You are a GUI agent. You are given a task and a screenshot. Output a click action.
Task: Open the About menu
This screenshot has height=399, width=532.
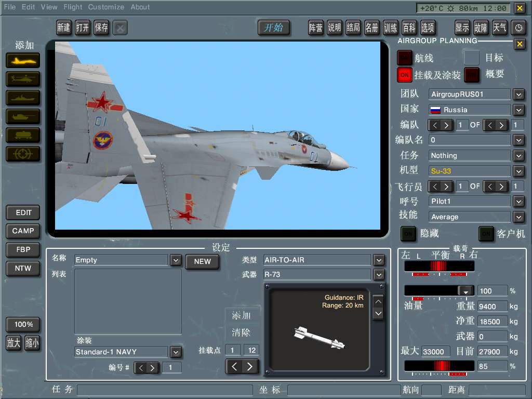click(140, 7)
